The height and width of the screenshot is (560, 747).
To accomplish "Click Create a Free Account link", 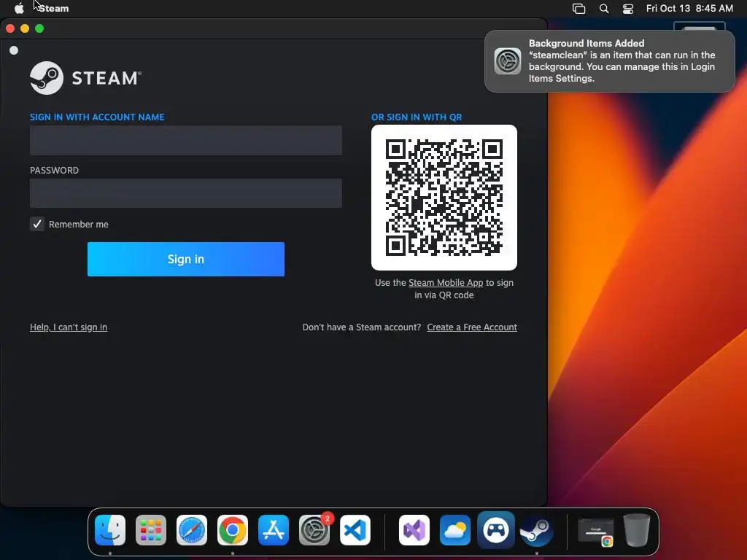I will point(472,327).
